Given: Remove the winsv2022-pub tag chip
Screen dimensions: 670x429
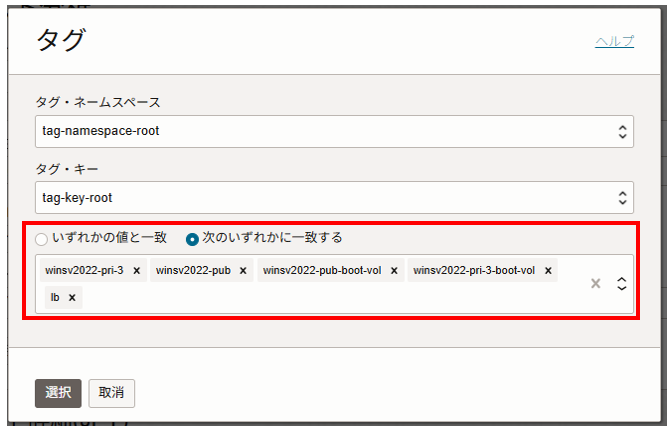Looking at the screenshot, I should [243, 271].
